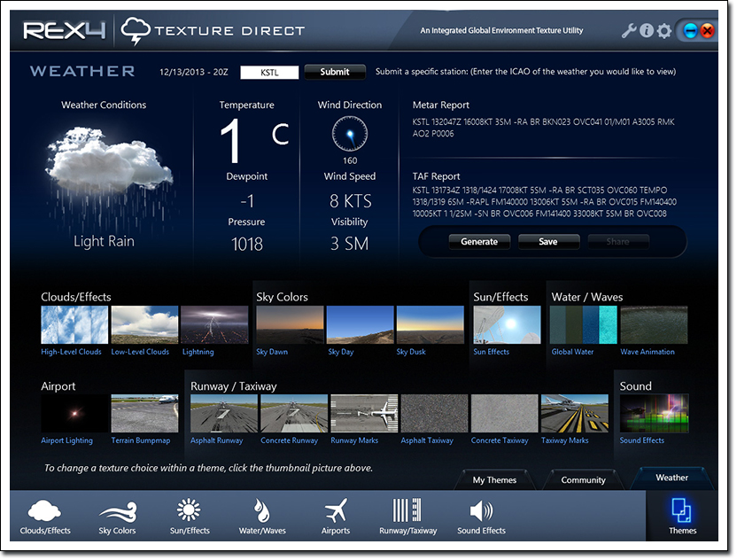The height and width of the screenshot is (560, 737).
Task: Click the KSTL ICAO input field
Action: tap(269, 73)
